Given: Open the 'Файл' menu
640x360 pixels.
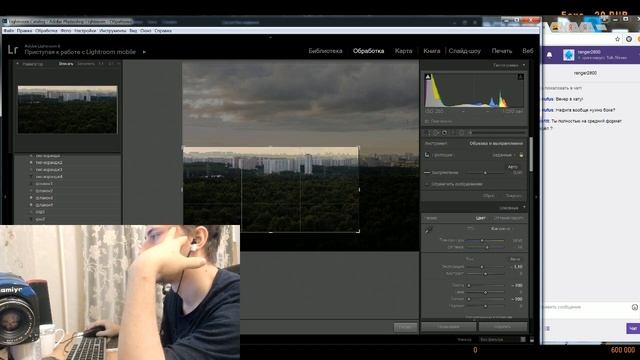Looking at the screenshot, I should (9, 31).
